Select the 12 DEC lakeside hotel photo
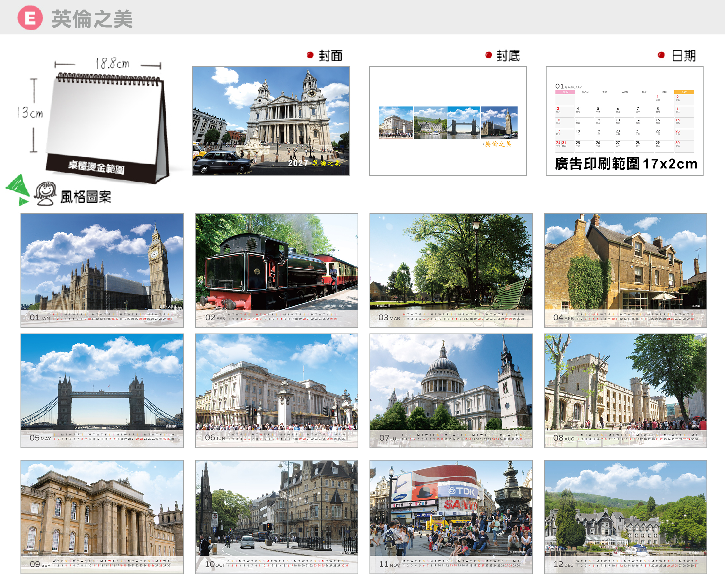Screen dimensions: 725x588 (625, 517)
